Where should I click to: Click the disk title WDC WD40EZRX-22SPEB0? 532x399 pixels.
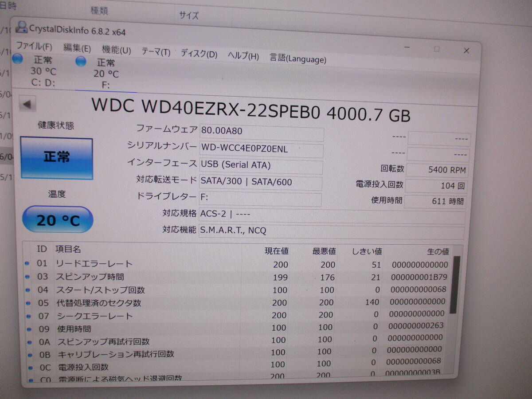[x=206, y=108]
